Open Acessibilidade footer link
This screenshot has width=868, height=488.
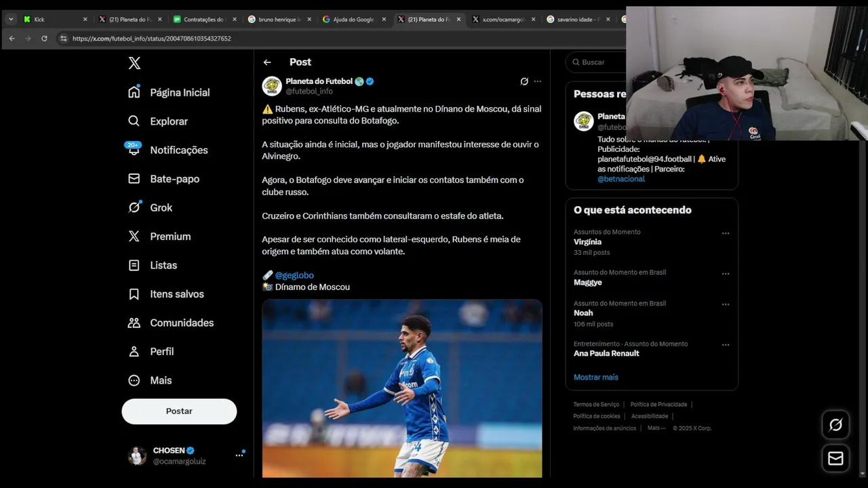coord(650,416)
